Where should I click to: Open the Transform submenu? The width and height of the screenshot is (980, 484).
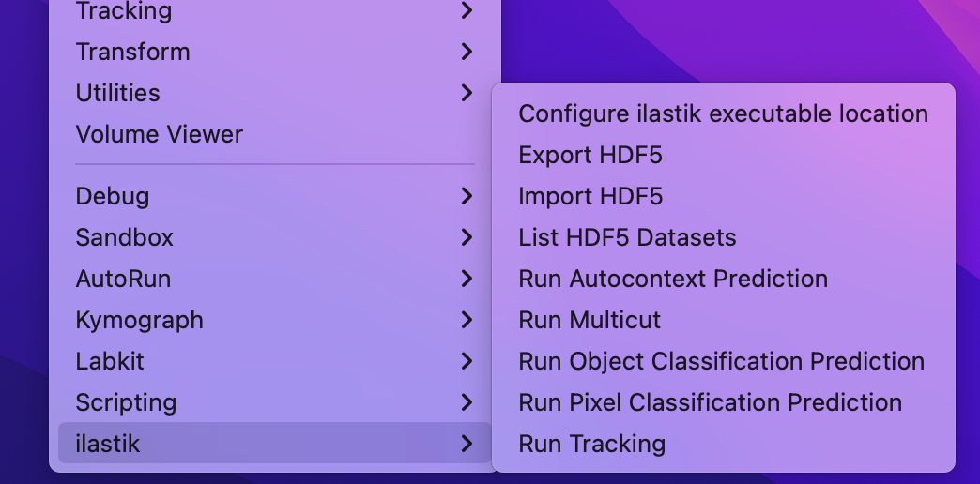274,52
